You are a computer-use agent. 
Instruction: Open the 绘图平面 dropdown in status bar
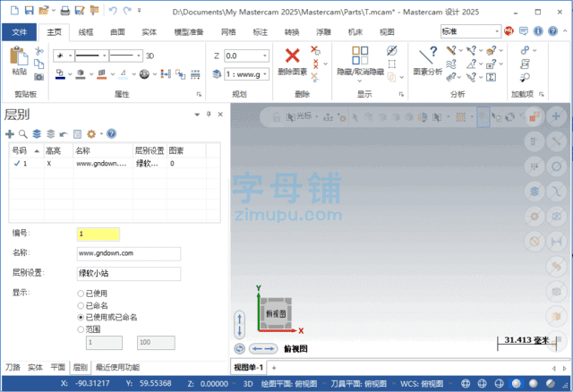pos(324,384)
